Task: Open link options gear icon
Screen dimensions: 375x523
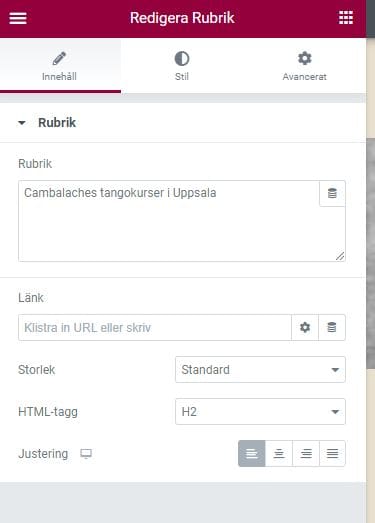Action: [305, 327]
